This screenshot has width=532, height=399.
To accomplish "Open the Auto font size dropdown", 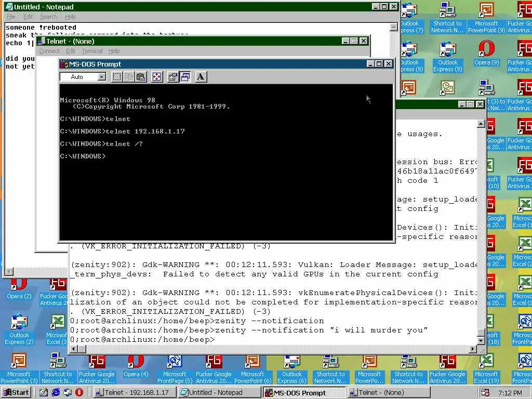I will 101,77.
